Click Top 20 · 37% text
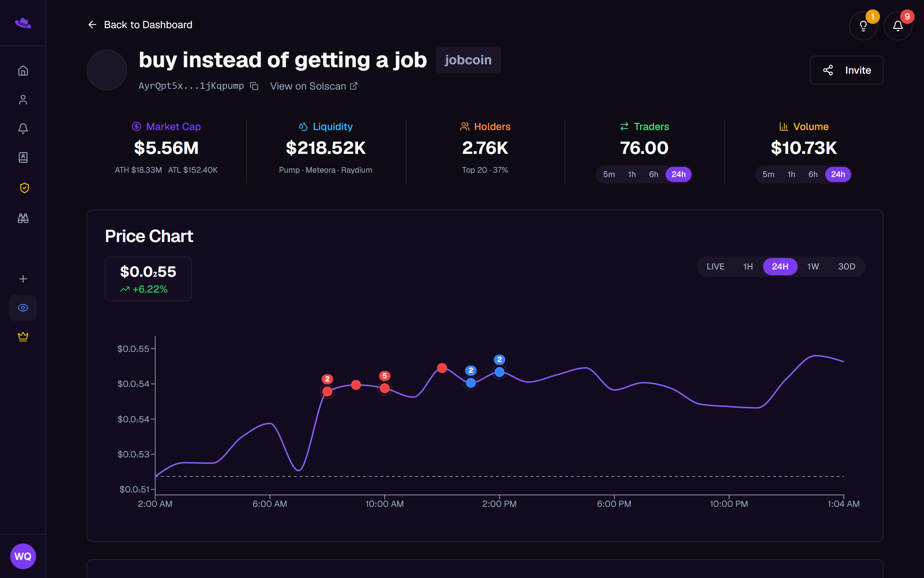 click(x=485, y=170)
